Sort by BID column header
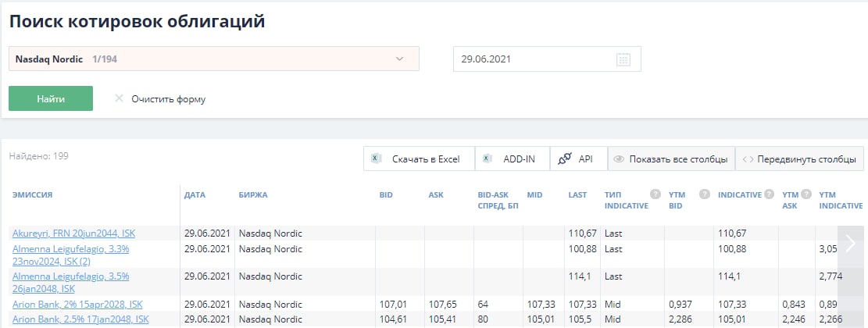 386,195
